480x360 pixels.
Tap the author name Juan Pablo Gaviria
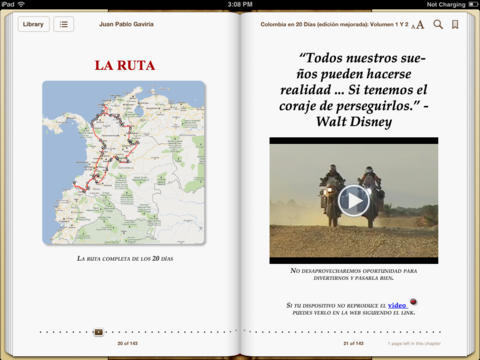tap(126, 24)
